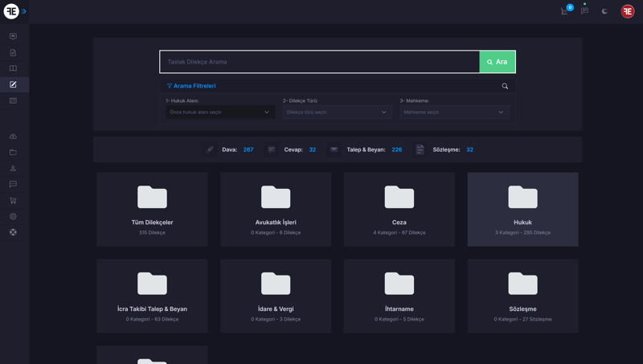Image resolution: width=643 pixels, height=364 pixels.
Task: Open the red user profile avatar
Action: pos(628,11)
